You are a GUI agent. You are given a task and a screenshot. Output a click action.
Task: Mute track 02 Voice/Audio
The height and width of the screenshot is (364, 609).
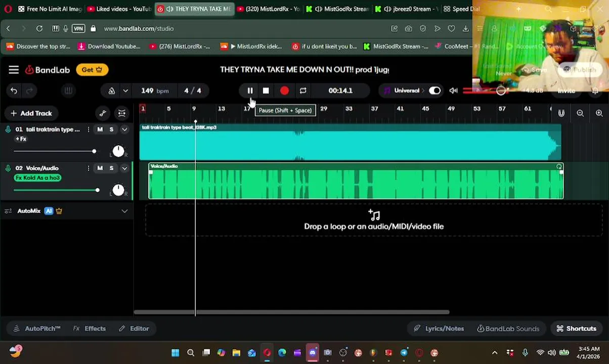coord(100,168)
